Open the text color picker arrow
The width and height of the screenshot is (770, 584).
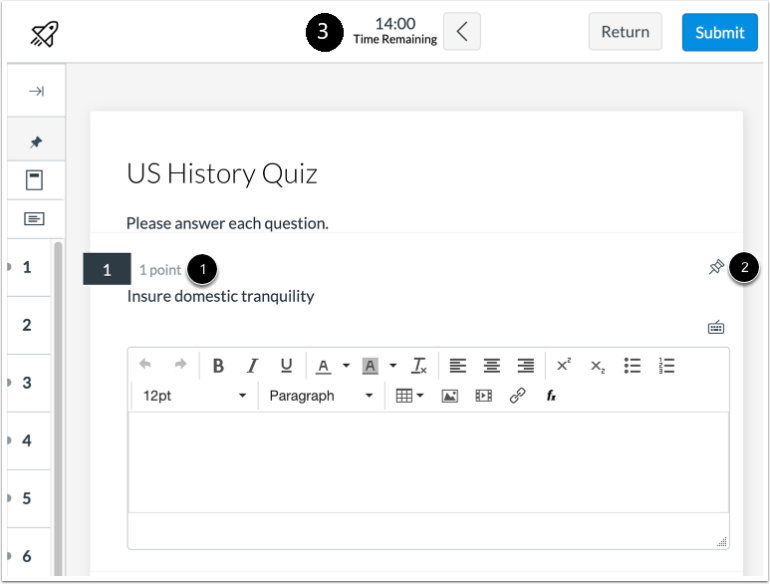tap(346, 365)
